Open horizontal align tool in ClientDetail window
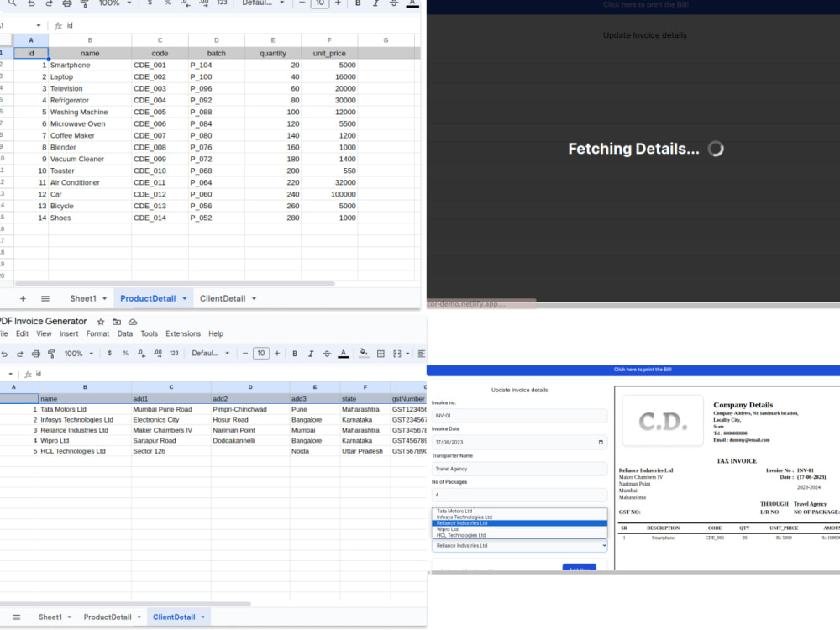 click(x=421, y=354)
